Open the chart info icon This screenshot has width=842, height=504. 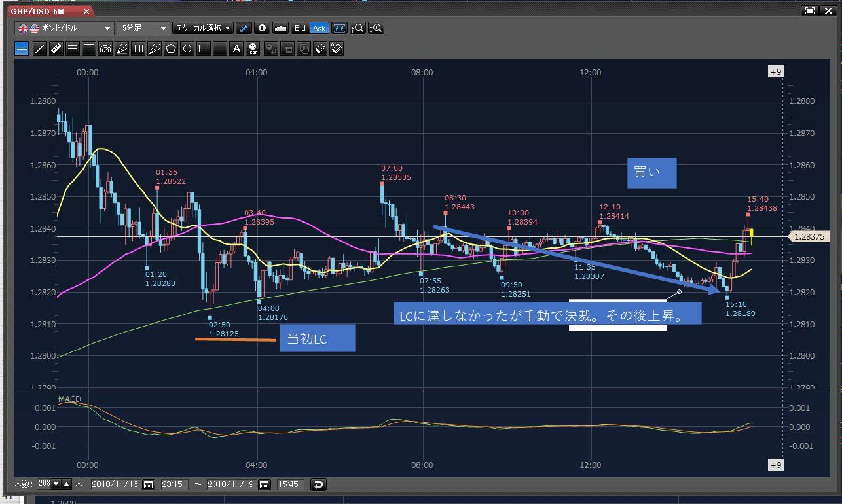pos(263,28)
